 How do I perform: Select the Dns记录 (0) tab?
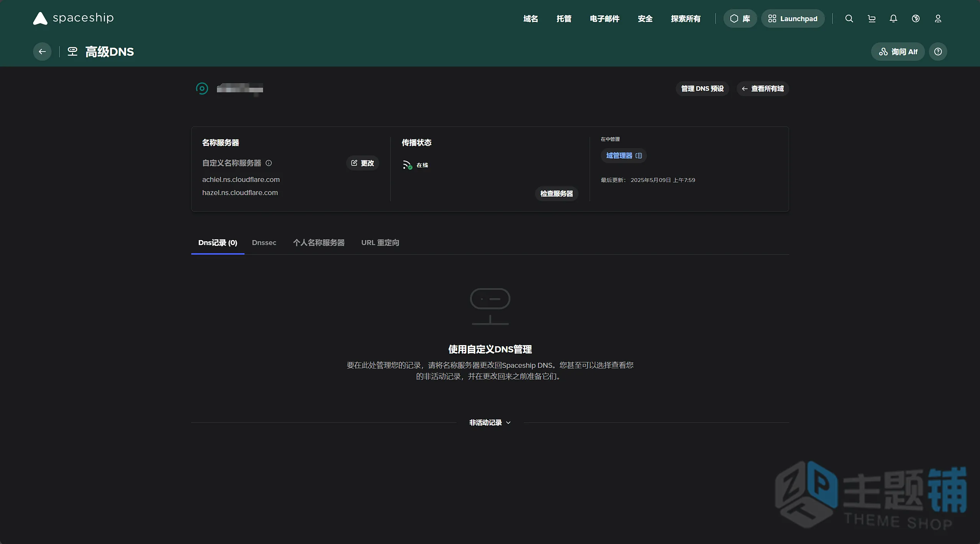pos(218,243)
